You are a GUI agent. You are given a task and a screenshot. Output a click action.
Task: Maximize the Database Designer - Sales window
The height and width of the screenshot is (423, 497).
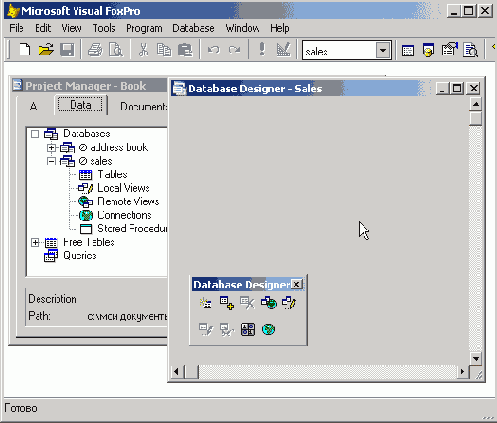(x=457, y=88)
